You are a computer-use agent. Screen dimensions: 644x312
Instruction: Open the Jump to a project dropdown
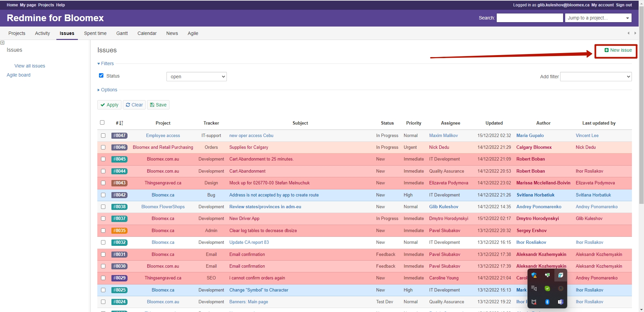click(x=598, y=18)
